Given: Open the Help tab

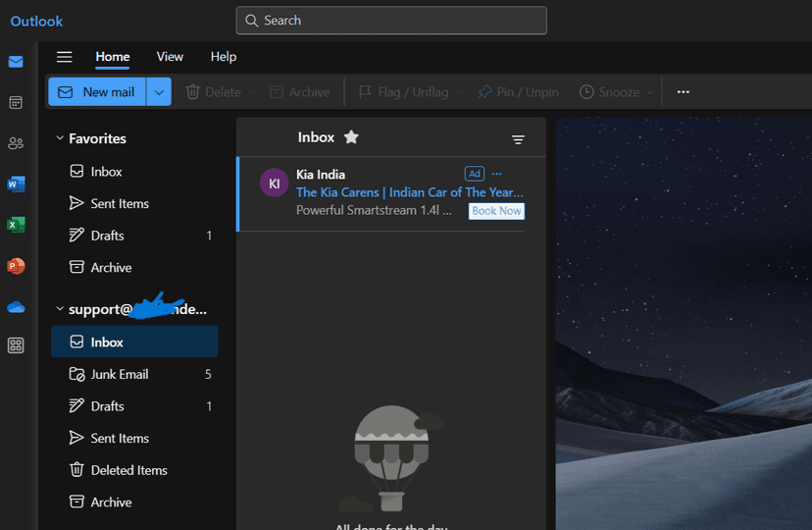Looking at the screenshot, I should [x=224, y=57].
